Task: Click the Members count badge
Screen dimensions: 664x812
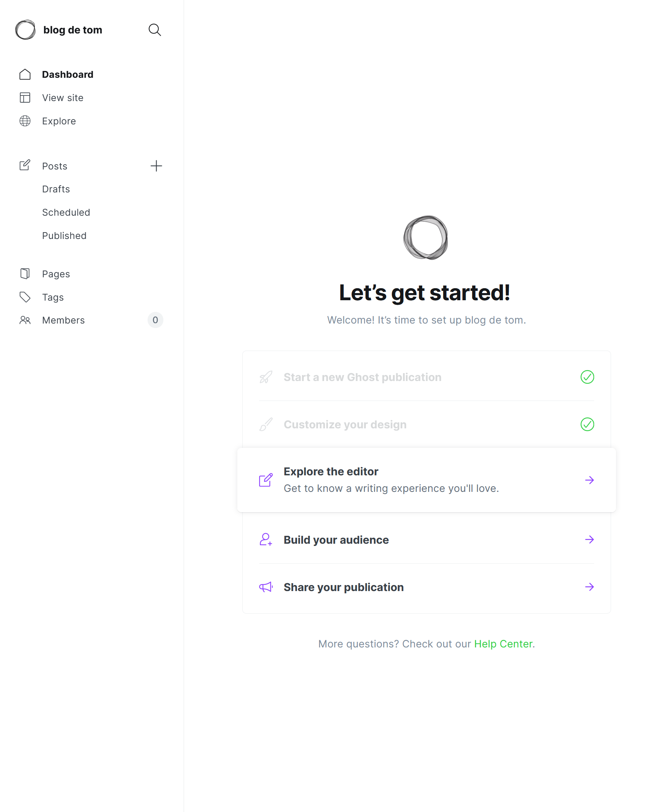Action: [155, 320]
